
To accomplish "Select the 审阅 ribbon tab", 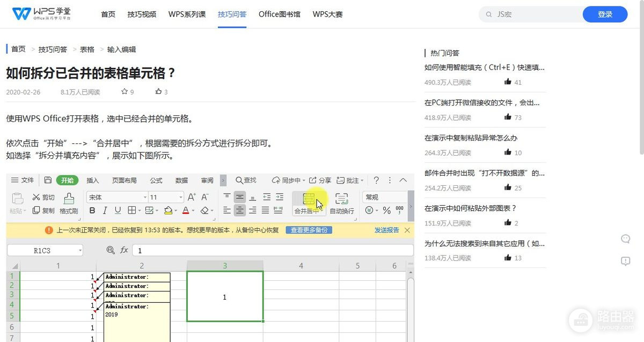I will [207, 180].
